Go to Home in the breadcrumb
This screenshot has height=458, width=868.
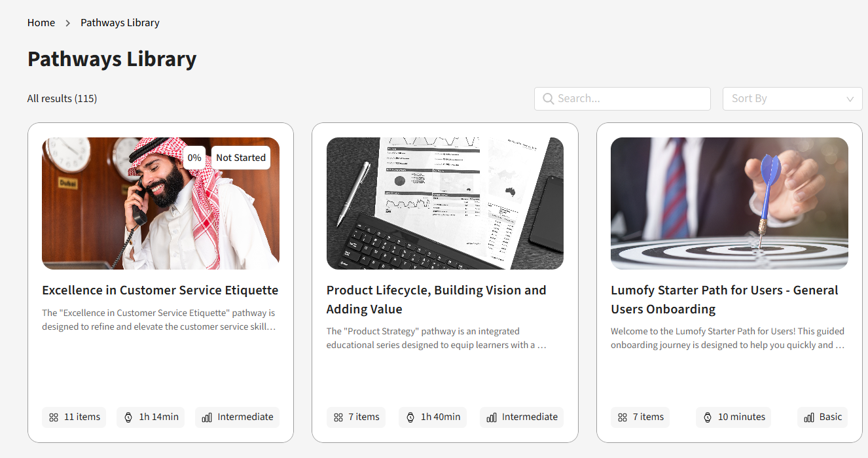click(x=41, y=23)
